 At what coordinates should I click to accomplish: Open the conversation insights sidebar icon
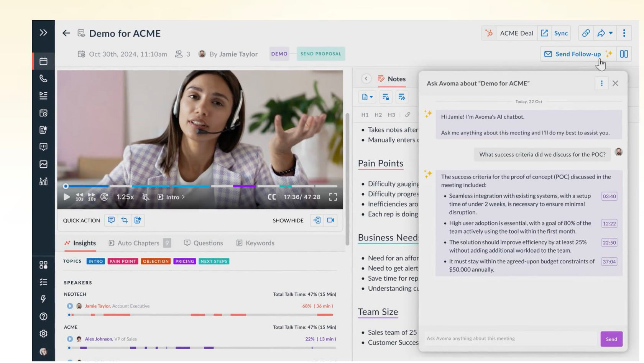click(x=43, y=147)
